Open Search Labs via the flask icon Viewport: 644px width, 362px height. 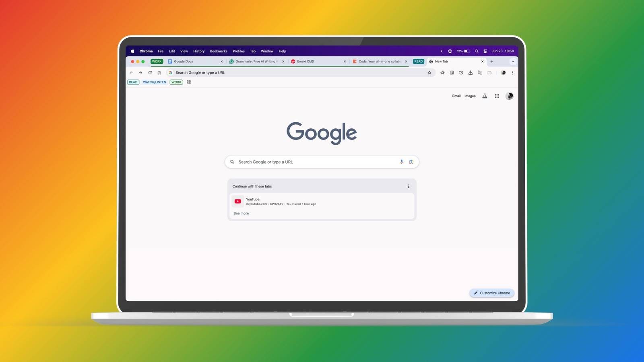click(484, 96)
